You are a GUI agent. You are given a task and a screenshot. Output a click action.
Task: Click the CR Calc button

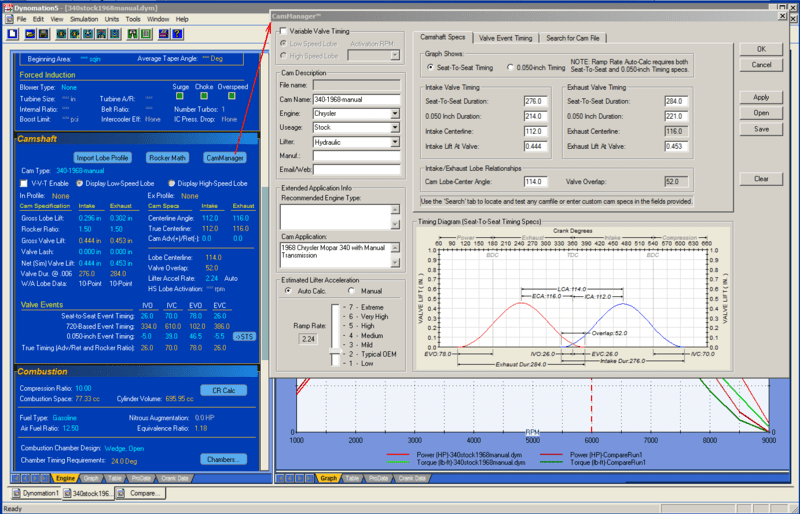(x=223, y=389)
